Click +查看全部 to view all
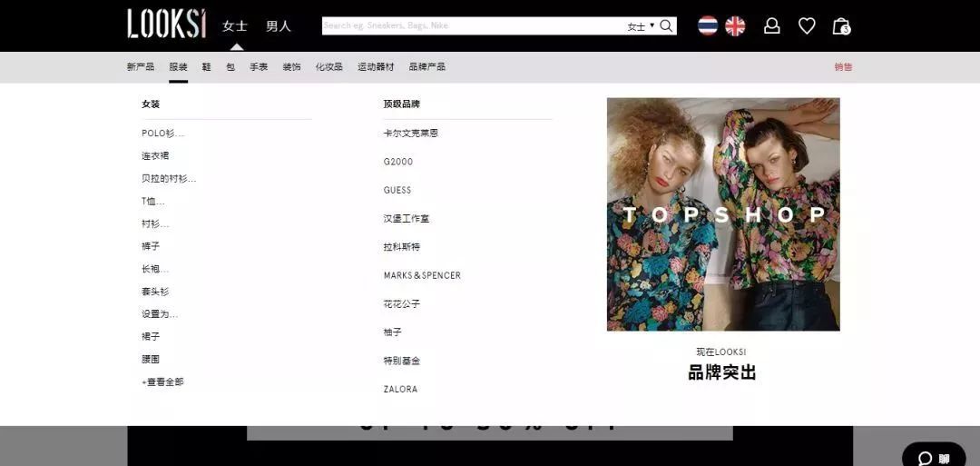The height and width of the screenshot is (466, 980). click(162, 382)
